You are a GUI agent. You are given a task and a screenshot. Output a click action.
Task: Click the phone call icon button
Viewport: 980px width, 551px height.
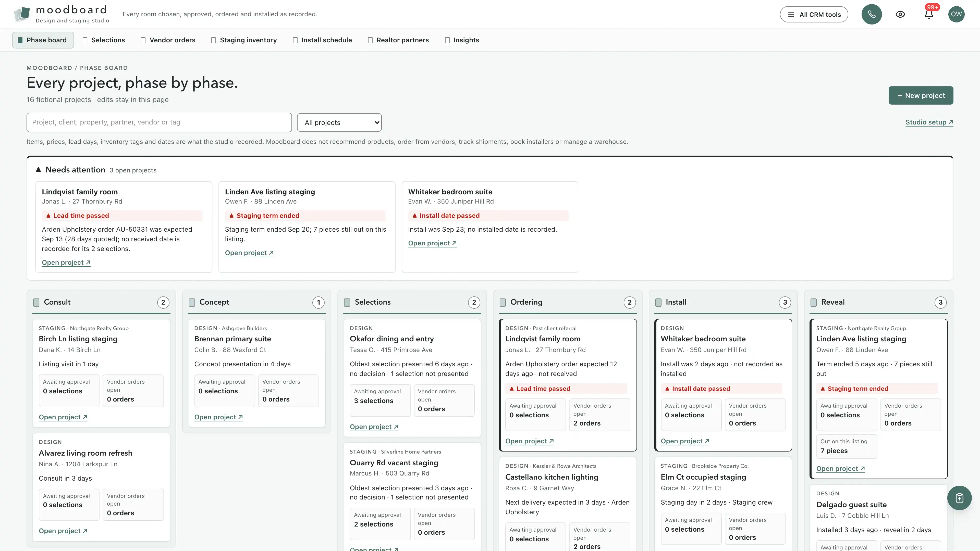point(872,15)
